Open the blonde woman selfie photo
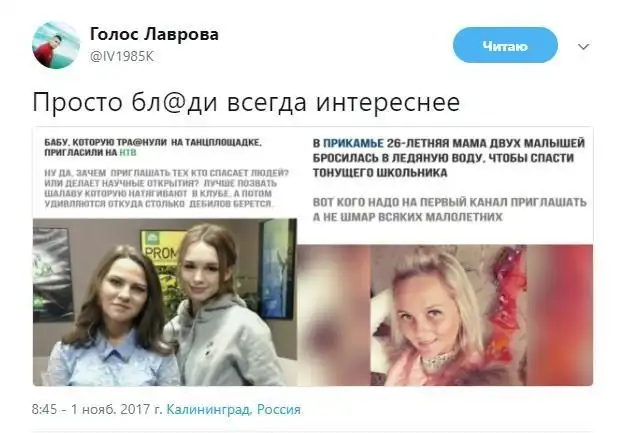The height and width of the screenshot is (433, 624). (x=448, y=315)
